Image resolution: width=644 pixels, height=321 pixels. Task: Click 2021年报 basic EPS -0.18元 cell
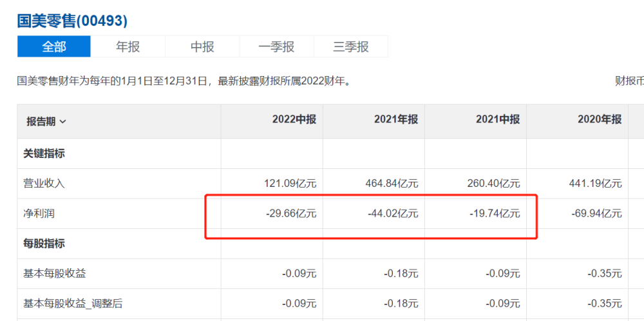click(401, 274)
